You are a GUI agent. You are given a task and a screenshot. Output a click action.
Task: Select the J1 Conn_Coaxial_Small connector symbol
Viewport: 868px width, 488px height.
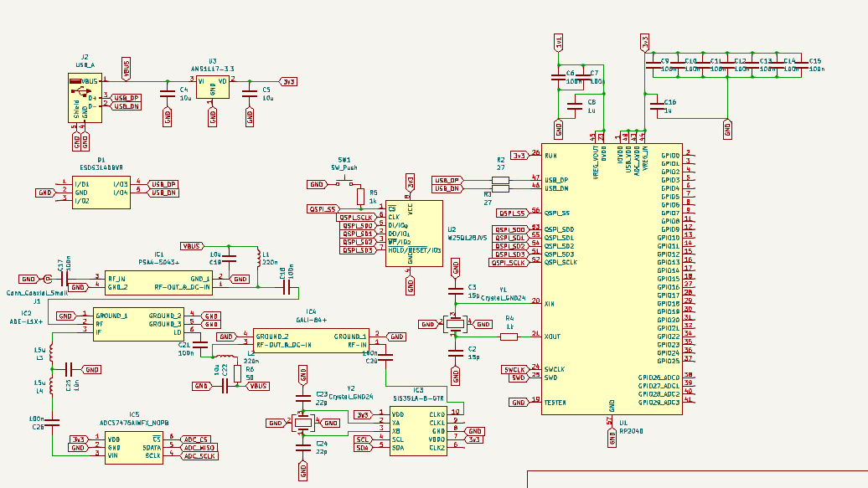coord(48,280)
